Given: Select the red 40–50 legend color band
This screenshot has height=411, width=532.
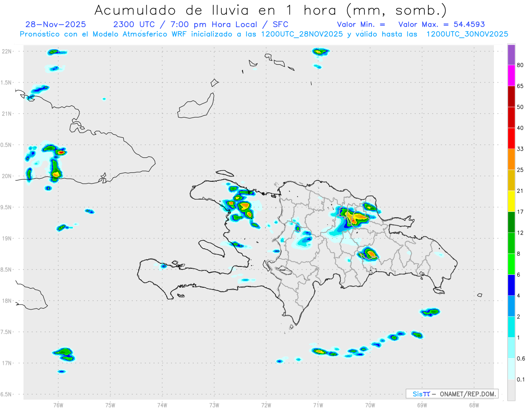Looking at the screenshot, I should pyautogui.click(x=511, y=117).
